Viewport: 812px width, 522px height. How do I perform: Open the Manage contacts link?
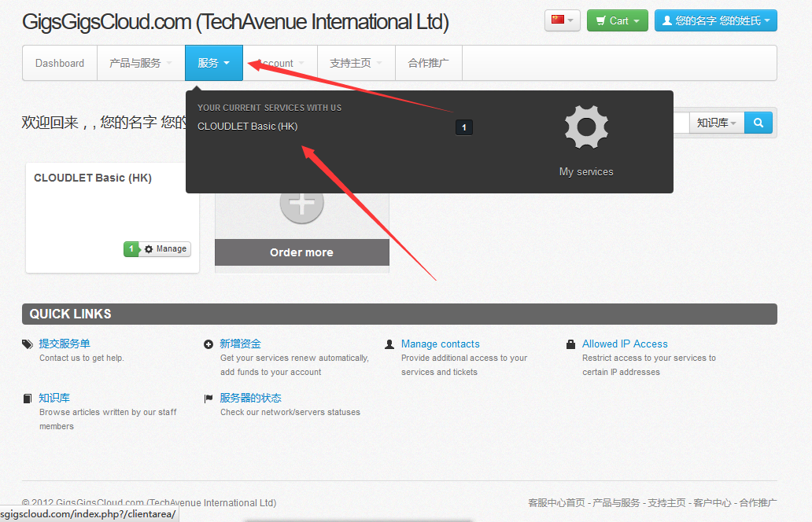click(440, 344)
